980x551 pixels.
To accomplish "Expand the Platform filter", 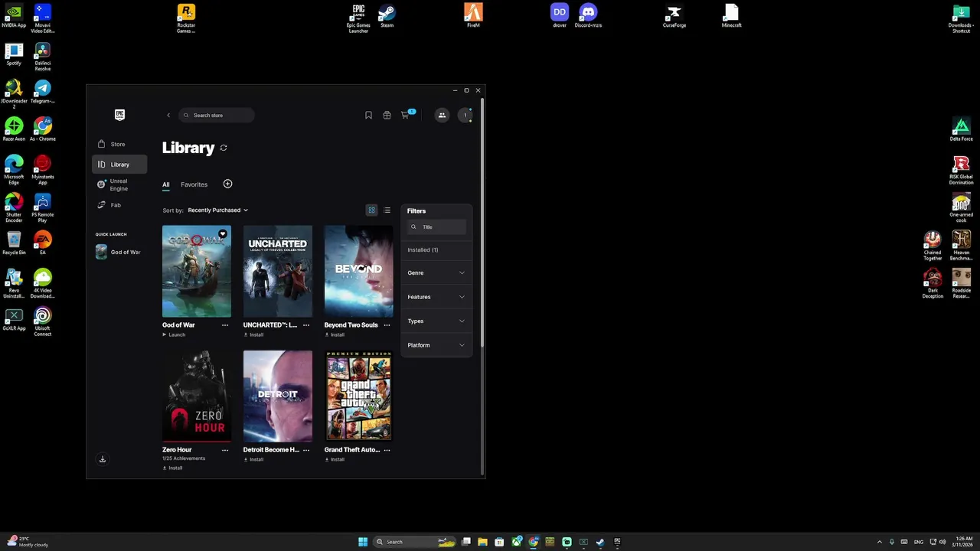I will tap(436, 345).
